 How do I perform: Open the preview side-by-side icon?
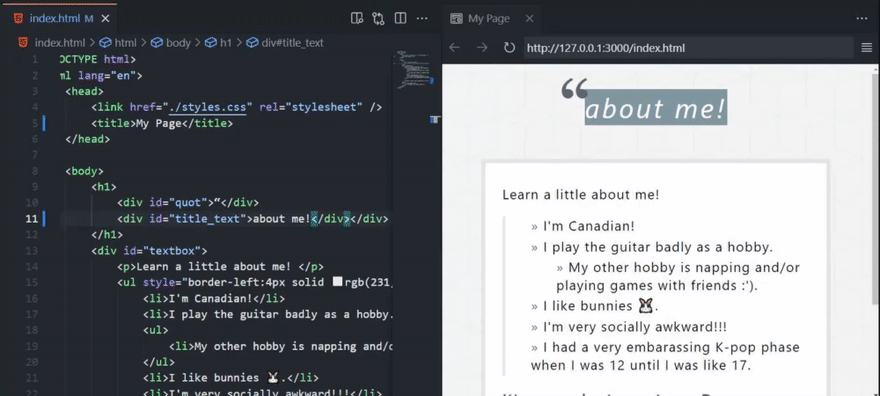click(357, 19)
